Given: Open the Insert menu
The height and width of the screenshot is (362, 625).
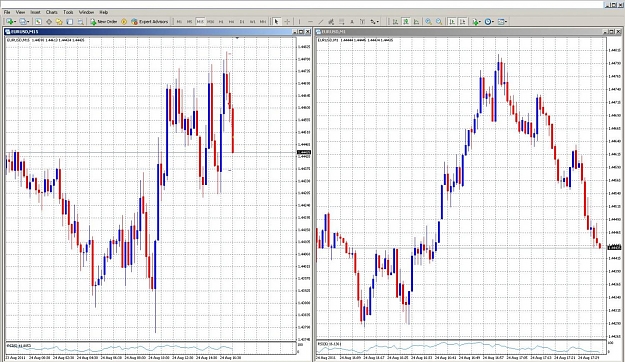Looking at the screenshot, I should click(35, 12).
